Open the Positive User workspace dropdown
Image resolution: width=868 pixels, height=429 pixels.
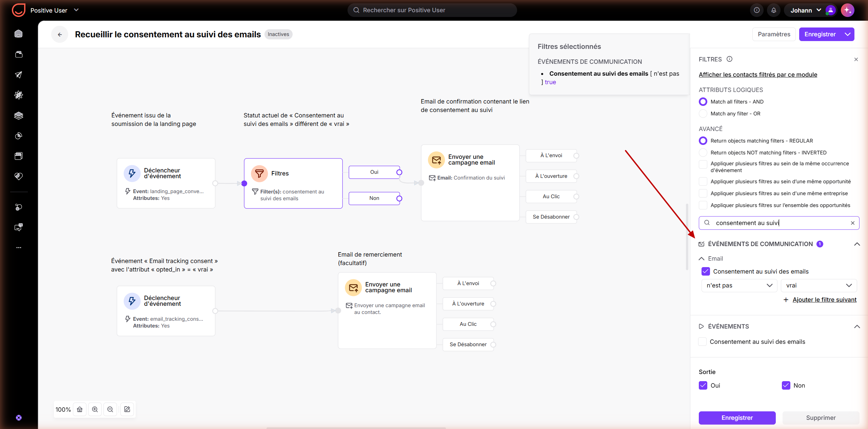pyautogui.click(x=76, y=10)
